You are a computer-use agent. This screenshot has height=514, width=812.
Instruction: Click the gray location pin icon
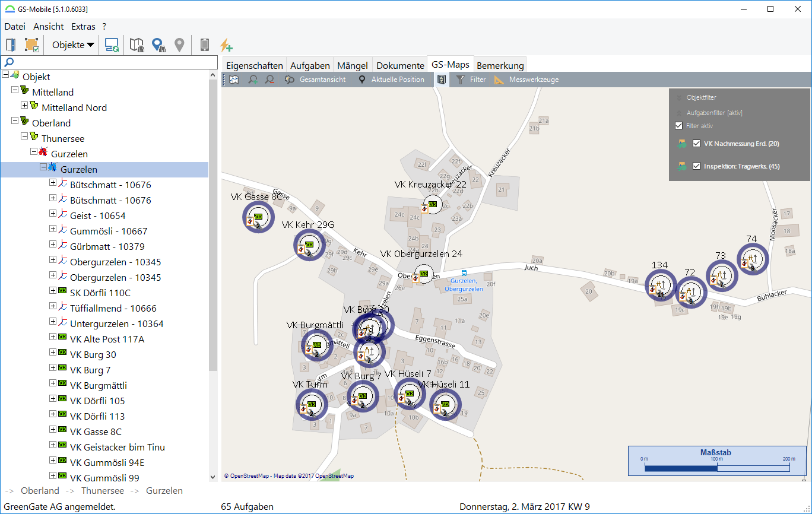[179, 45]
